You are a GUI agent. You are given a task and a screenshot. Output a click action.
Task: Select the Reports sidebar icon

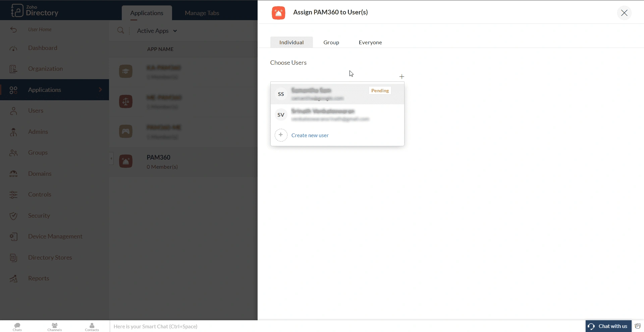13,278
